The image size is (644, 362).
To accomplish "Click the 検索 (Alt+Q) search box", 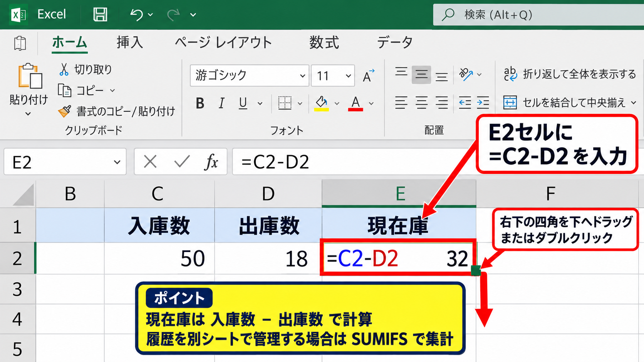I will click(538, 15).
